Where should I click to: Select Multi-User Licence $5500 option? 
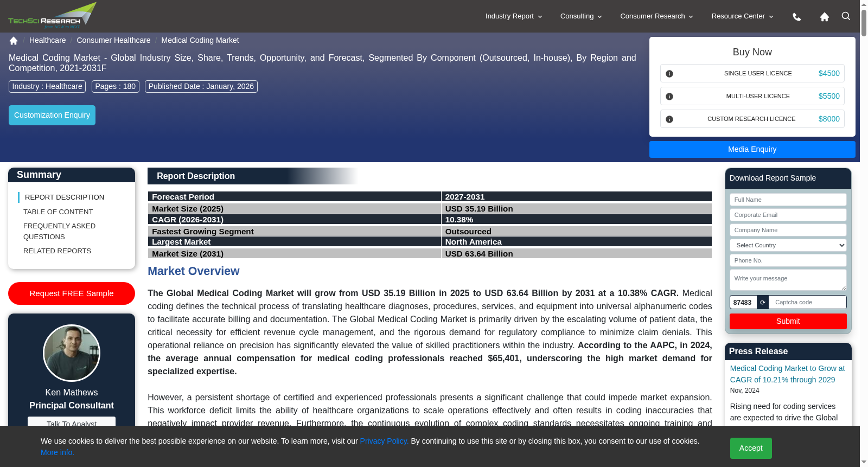click(752, 96)
